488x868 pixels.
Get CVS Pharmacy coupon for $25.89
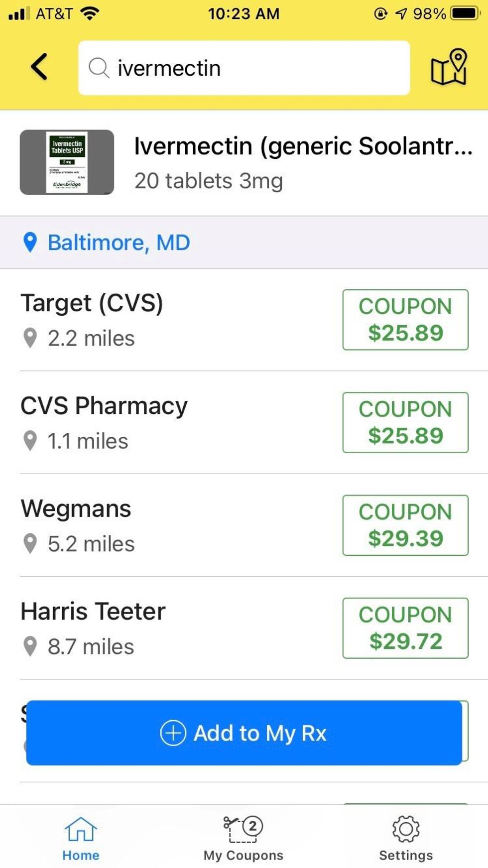405,422
